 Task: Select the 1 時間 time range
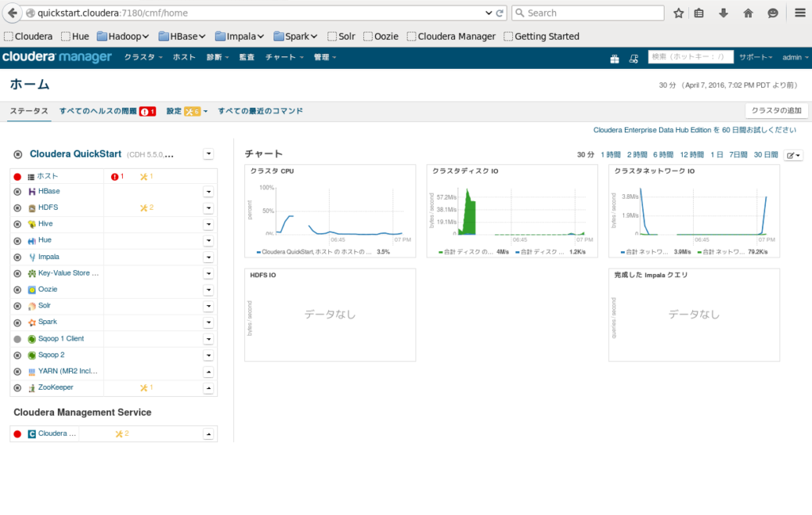tap(611, 154)
